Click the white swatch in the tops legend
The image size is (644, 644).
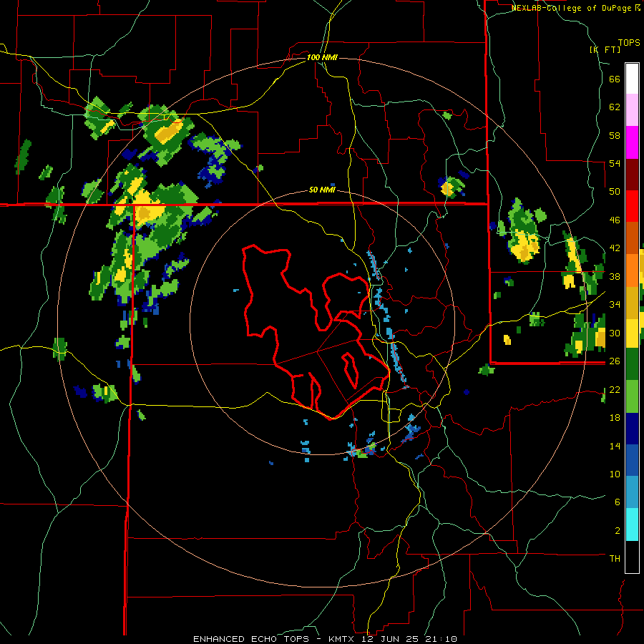(632, 79)
